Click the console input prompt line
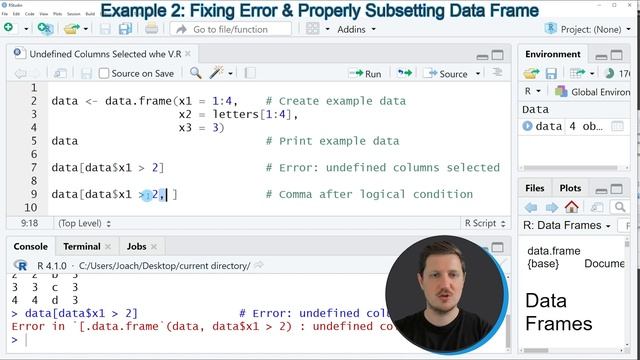The height and width of the screenshot is (360, 640). point(199,340)
